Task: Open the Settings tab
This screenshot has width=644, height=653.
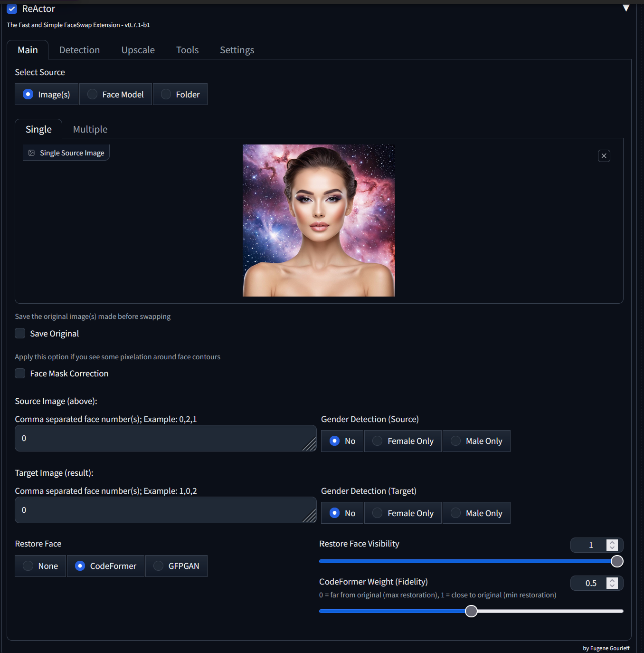Action: [x=237, y=49]
